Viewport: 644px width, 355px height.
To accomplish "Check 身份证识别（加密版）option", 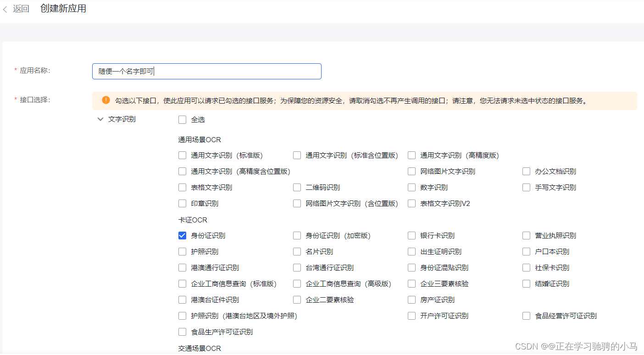I will 297,236.
